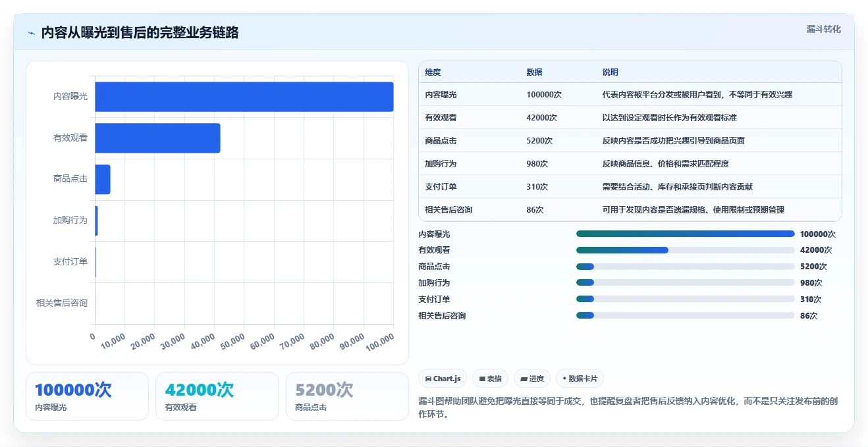This screenshot has height=447, width=868.
Task: Click the 100000次 value in the table
Action: 544,95
